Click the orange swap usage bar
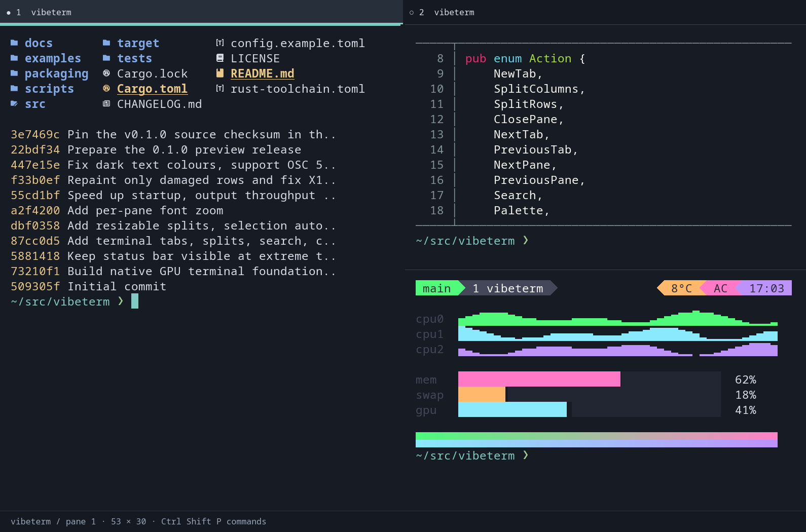Image resolution: width=806 pixels, height=532 pixels. click(482, 394)
